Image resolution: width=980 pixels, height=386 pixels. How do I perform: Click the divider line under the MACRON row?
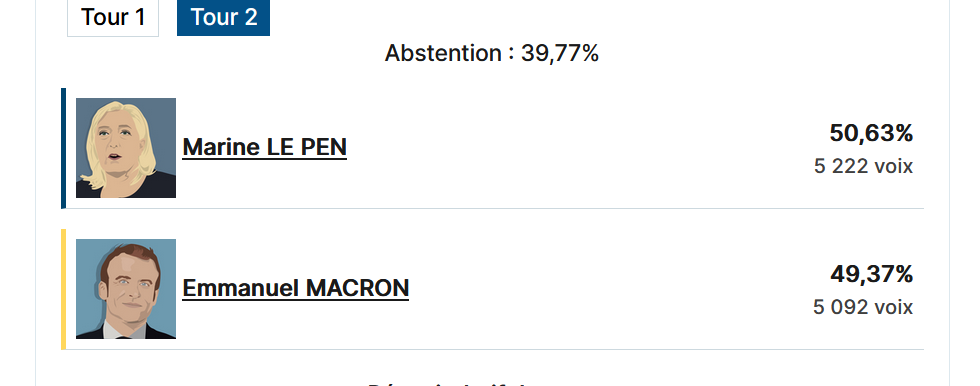click(x=492, y=350)
